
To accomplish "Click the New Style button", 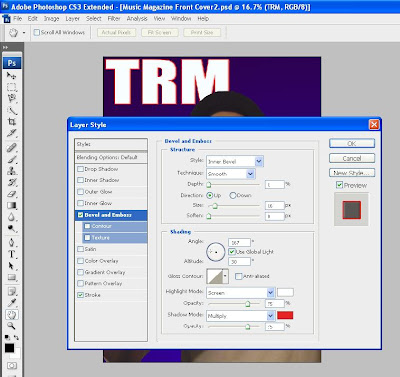I will pyautogui.click(x=352, y=173).
